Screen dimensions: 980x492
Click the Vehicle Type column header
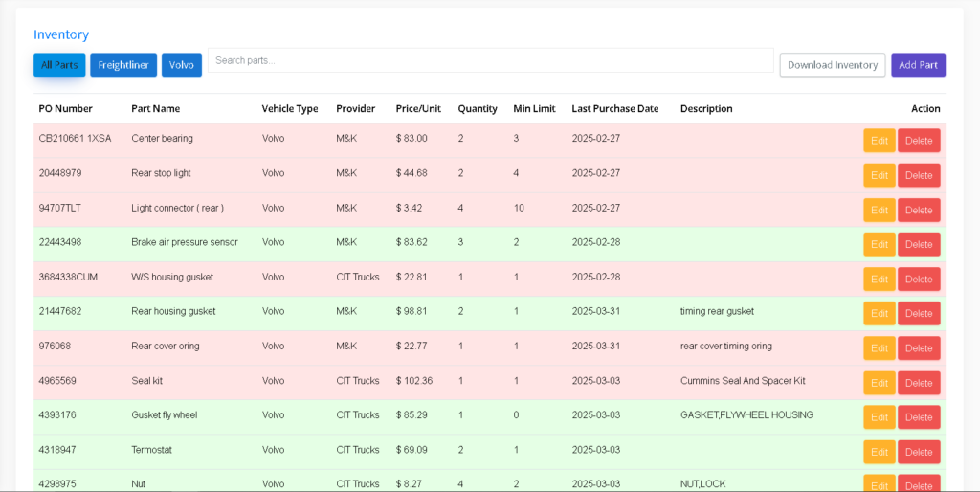[290, 109]
